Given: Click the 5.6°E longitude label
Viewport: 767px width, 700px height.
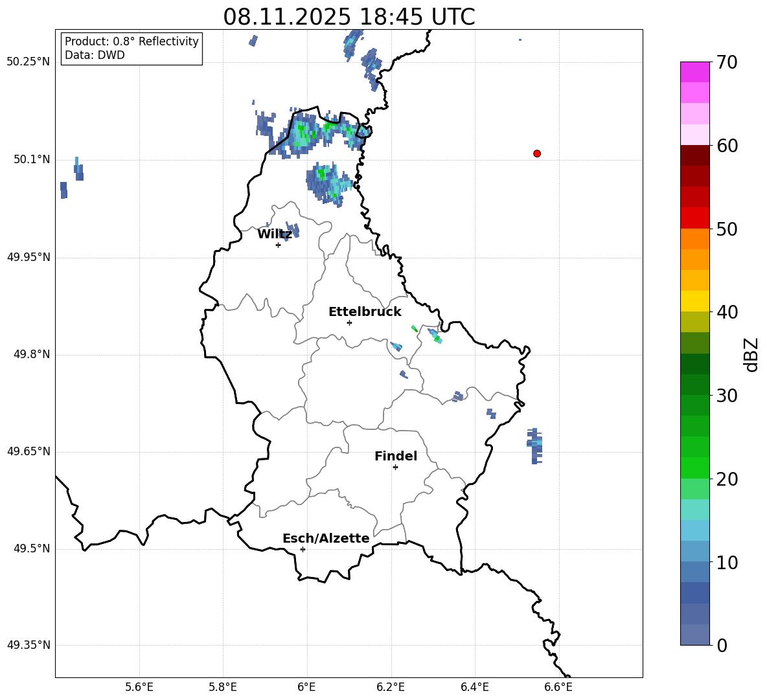Looking at the screenshot, I should [x=139, y=687].
